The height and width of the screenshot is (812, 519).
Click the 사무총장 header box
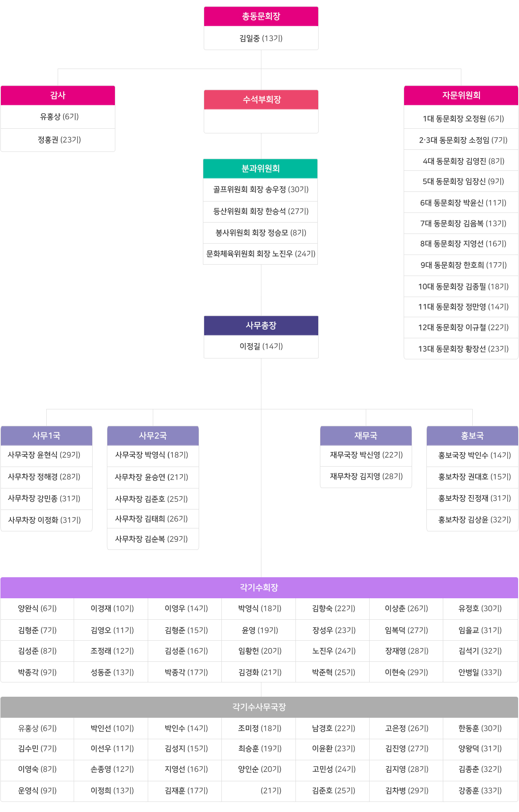coord(261,326)
